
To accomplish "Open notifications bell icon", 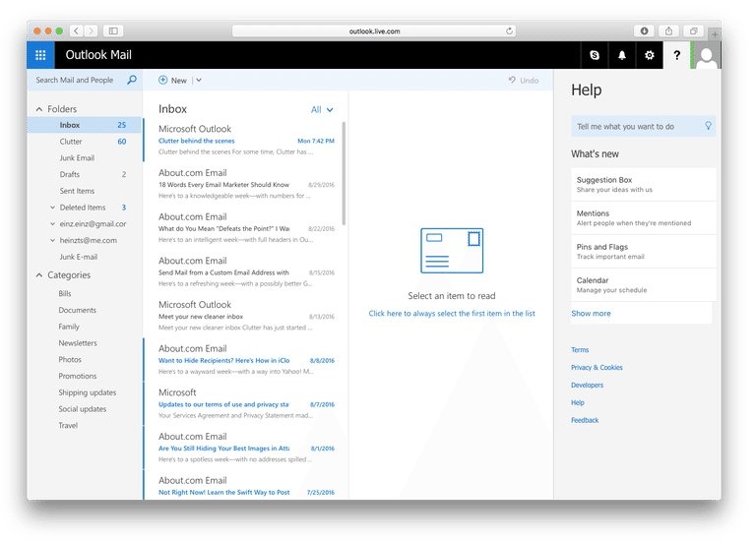I will tap(622, 56).
